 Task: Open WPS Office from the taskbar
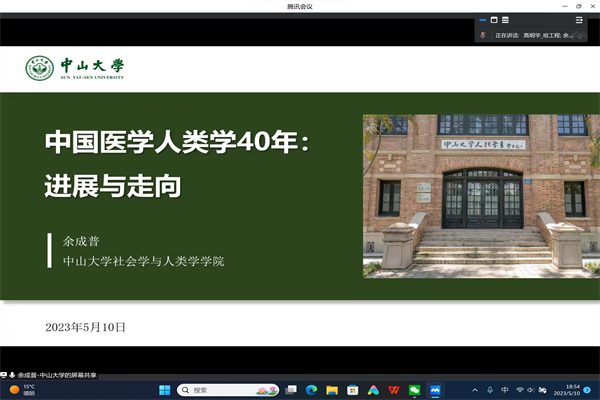click(394, 390)
